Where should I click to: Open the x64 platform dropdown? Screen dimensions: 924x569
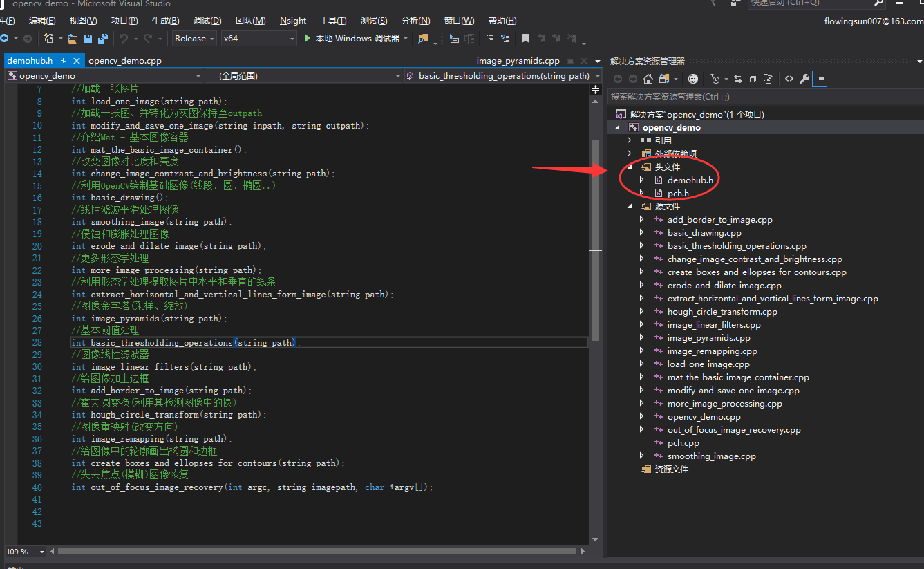click(x=259, y=39)
